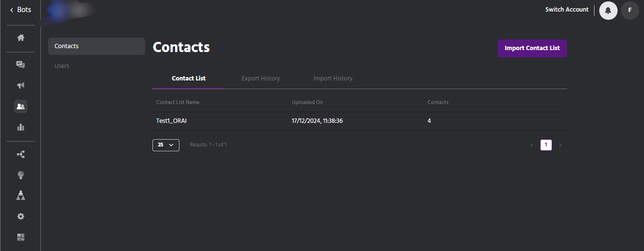Open the bar chart analytics icon

[x=21, y=128]
